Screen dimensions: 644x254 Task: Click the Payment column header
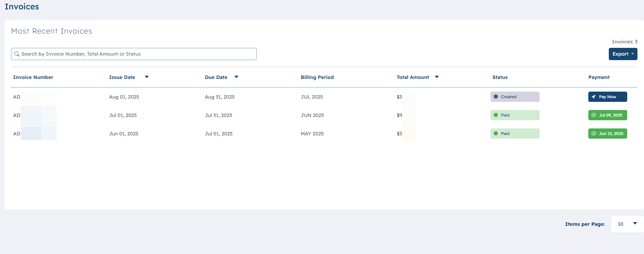click(x=599, y=77)
